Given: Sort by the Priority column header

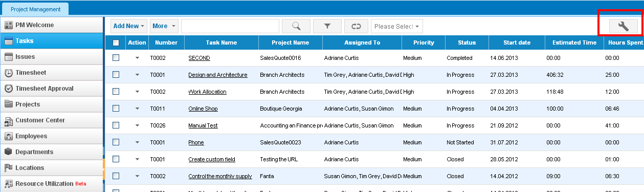Looking at the screenshot, I should point(424,42).
